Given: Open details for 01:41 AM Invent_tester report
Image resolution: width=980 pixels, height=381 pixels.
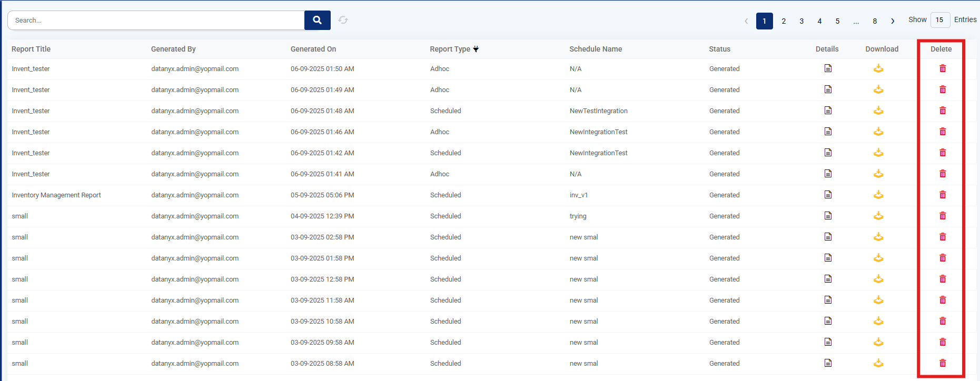Looking at the screenshot, I should [x=828, y=174].
